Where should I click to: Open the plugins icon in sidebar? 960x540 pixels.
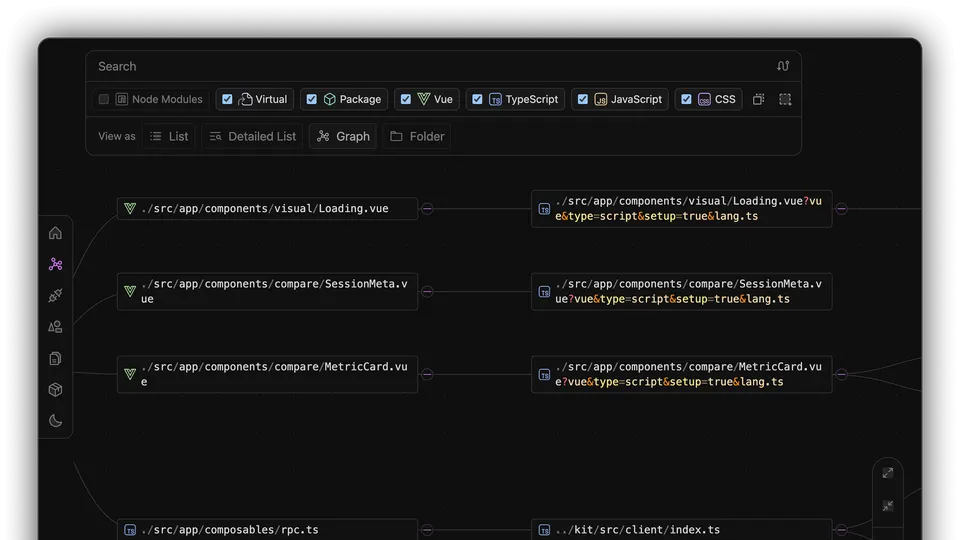tap(55, 295)
